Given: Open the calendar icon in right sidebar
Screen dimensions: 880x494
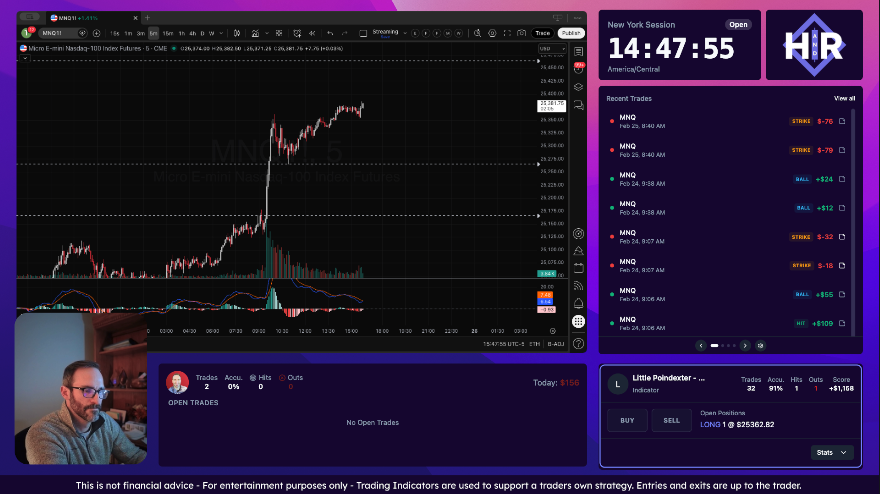Looking at the screenshot, I should tap(578, 268).
